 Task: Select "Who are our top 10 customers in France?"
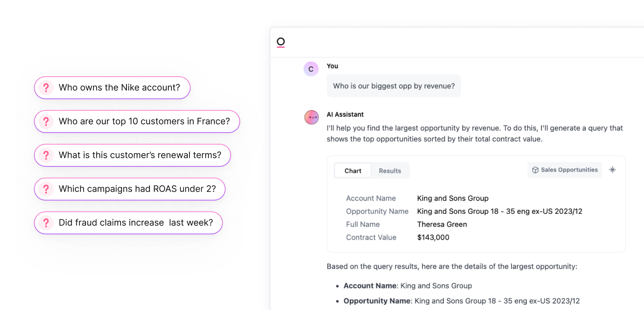(144, 121)
